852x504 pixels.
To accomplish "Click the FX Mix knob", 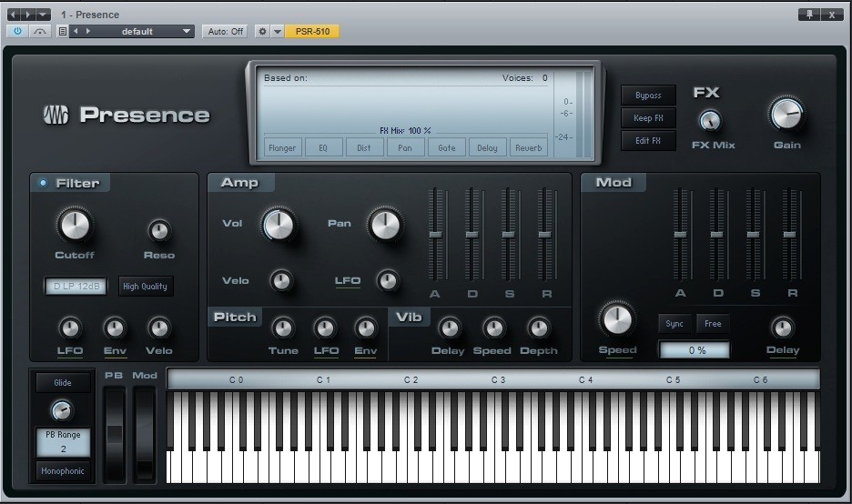I will point(710,120).
